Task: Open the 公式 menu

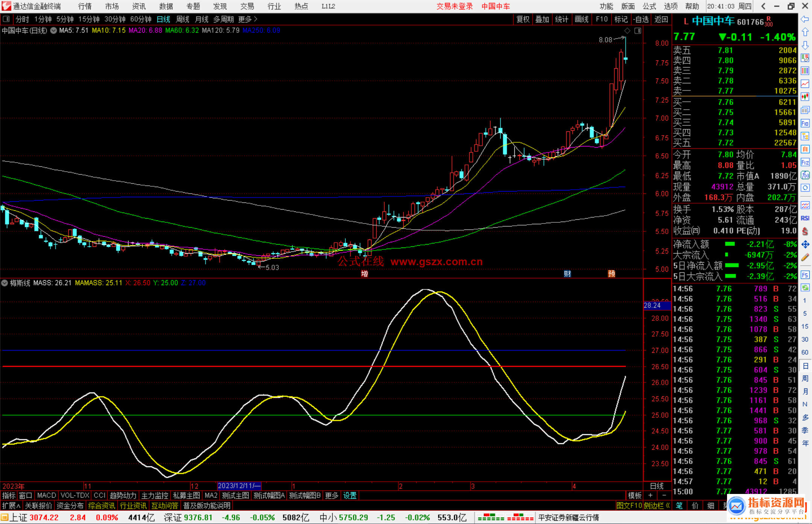Action: pos(649,6)
